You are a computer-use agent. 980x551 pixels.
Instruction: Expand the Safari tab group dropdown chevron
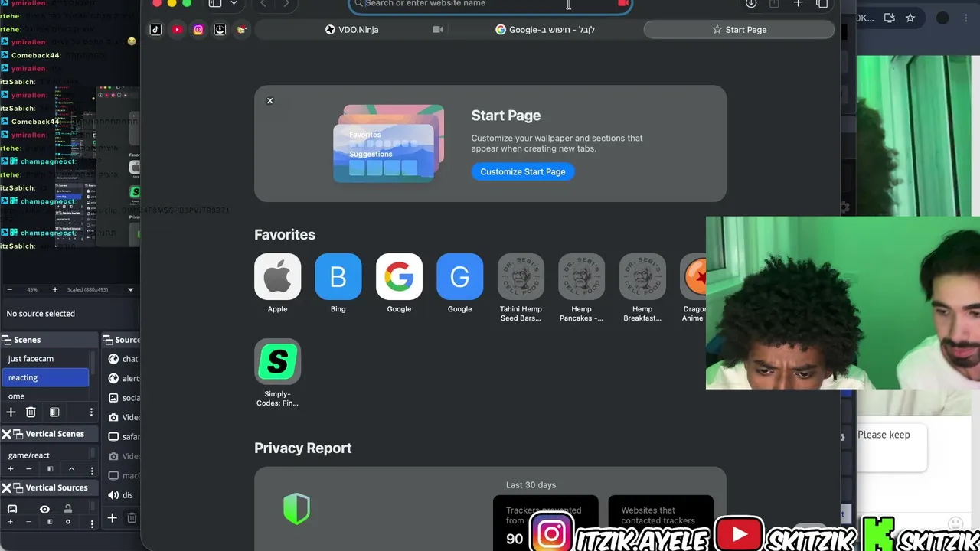(234, 4)
